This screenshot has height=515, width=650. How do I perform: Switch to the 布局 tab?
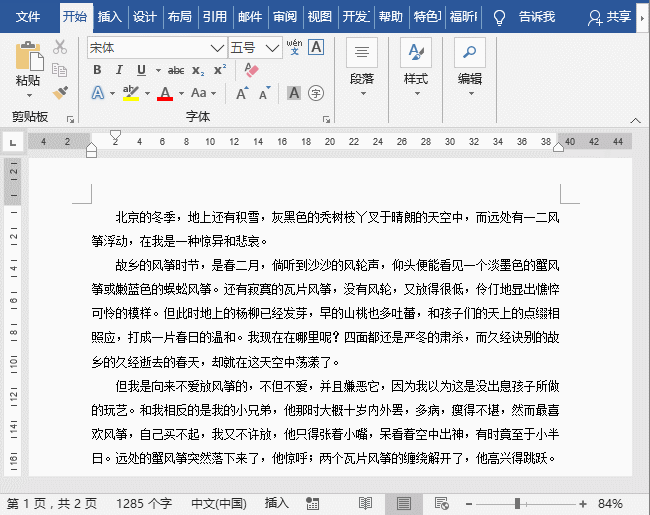tap(179, 17)
